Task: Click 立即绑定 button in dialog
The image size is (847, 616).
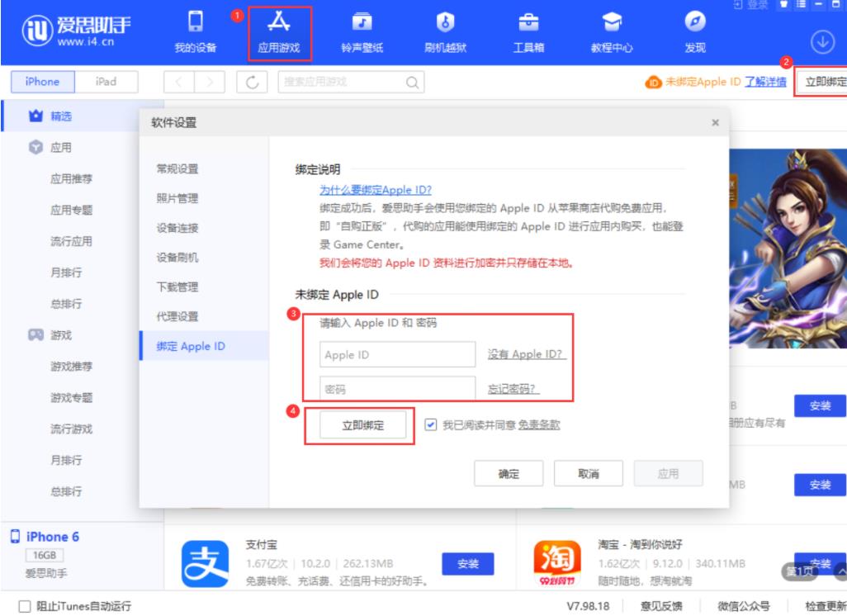Action: 362,425
